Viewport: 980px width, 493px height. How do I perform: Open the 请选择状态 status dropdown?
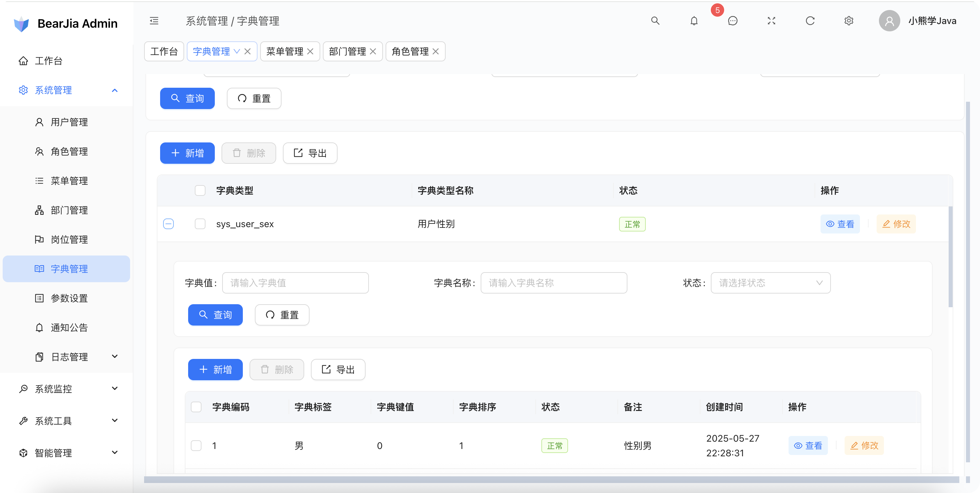(x=771, y=283)
